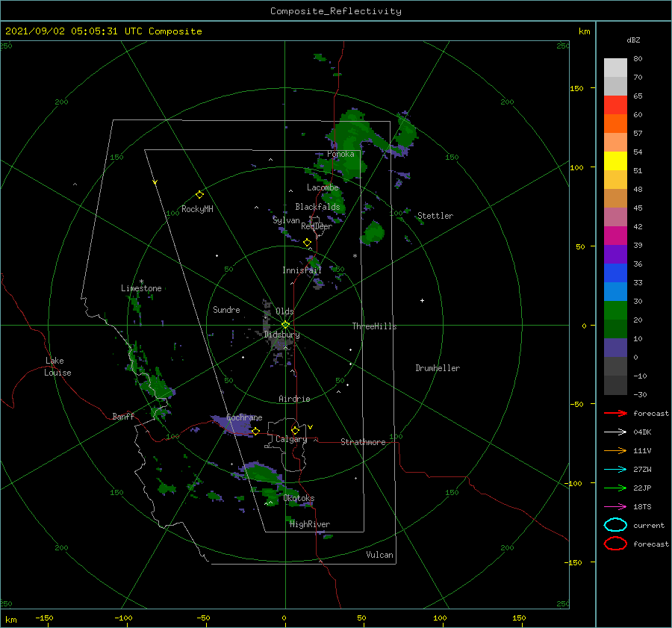Click the Stettler city label

pyautogui.click(x=435, y=216)
